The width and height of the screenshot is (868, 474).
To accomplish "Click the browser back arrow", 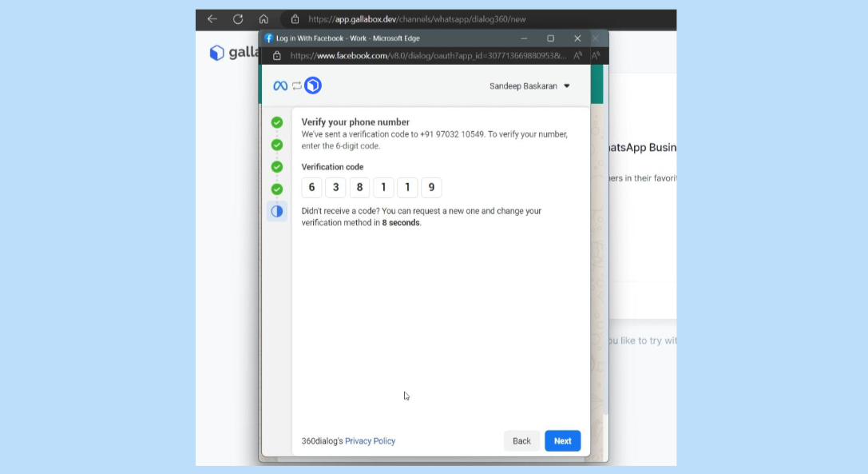I will pos(212,19).
